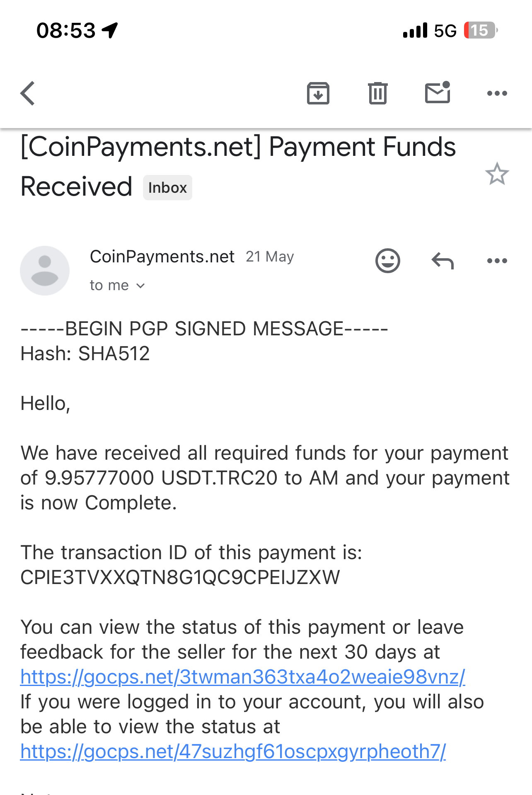Archive this email with the archive icon

point(318,93)
